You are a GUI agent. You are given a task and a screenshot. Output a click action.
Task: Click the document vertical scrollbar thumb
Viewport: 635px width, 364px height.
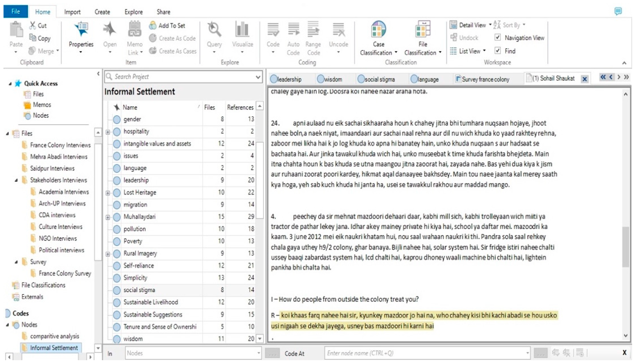(626, 247)
